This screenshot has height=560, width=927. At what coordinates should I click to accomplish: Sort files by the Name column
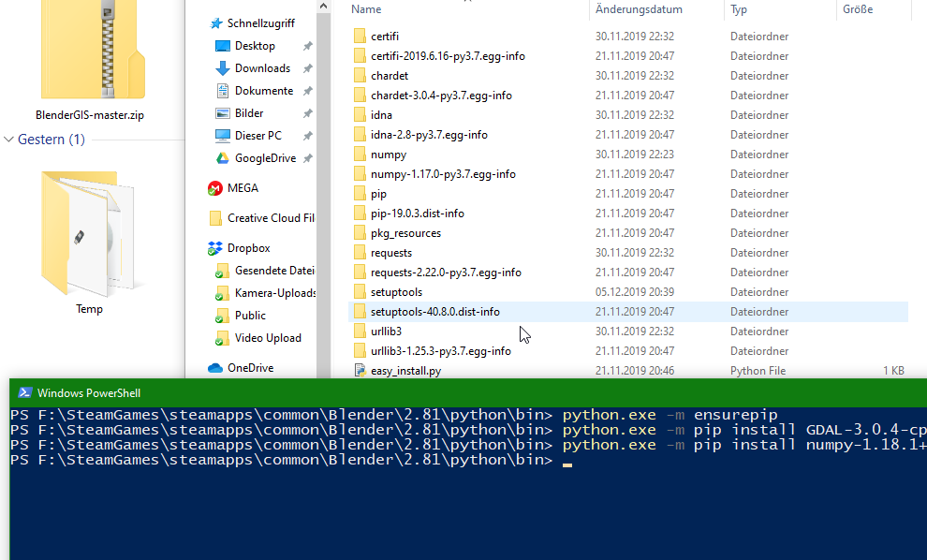click(366, 8)
